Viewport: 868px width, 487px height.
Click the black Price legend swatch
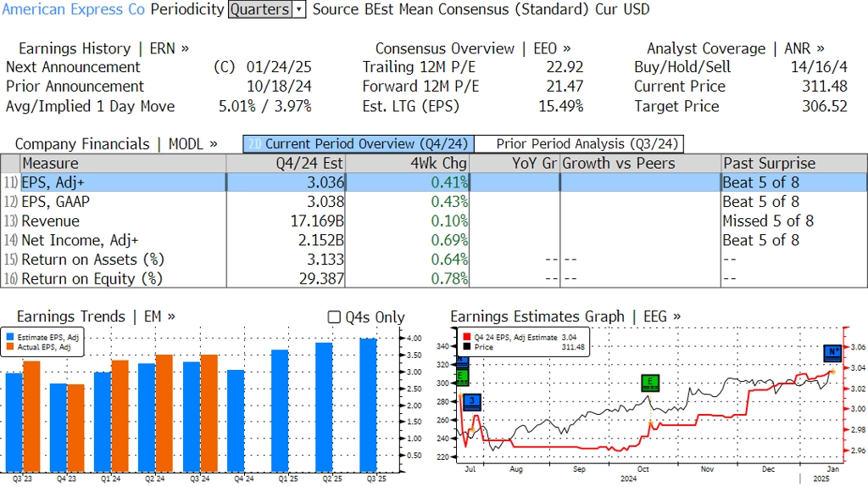(x=467, y=347)
